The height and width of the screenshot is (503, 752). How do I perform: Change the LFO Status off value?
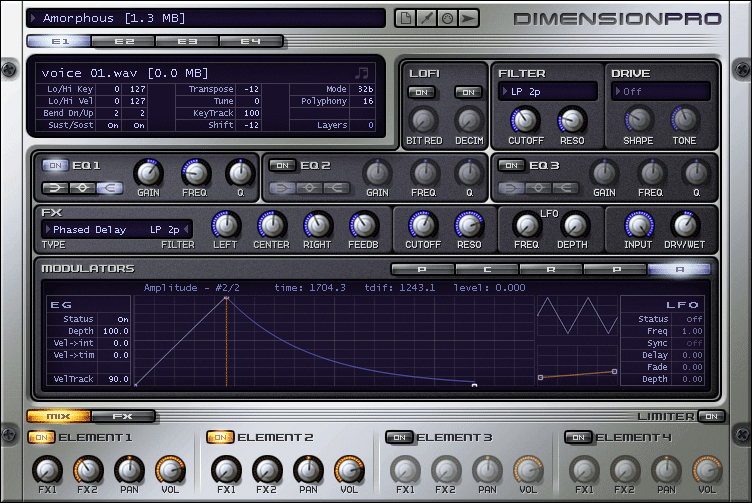(x=693, y=319)
